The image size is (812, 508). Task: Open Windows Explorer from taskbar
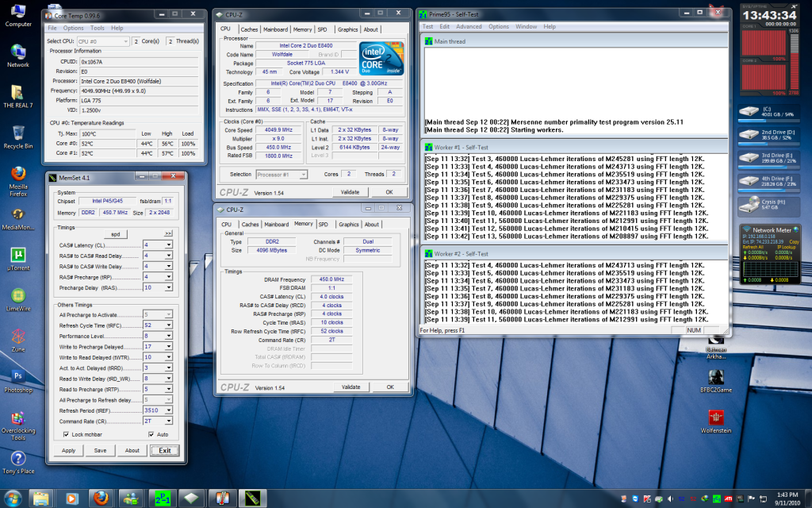click(41, 498)
